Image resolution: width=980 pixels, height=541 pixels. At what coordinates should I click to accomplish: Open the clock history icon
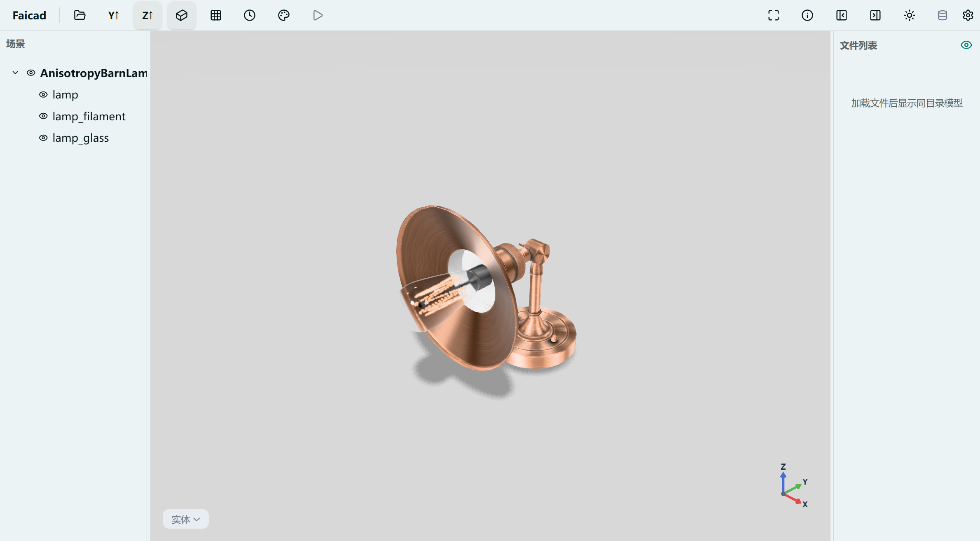tap(250, 15)
